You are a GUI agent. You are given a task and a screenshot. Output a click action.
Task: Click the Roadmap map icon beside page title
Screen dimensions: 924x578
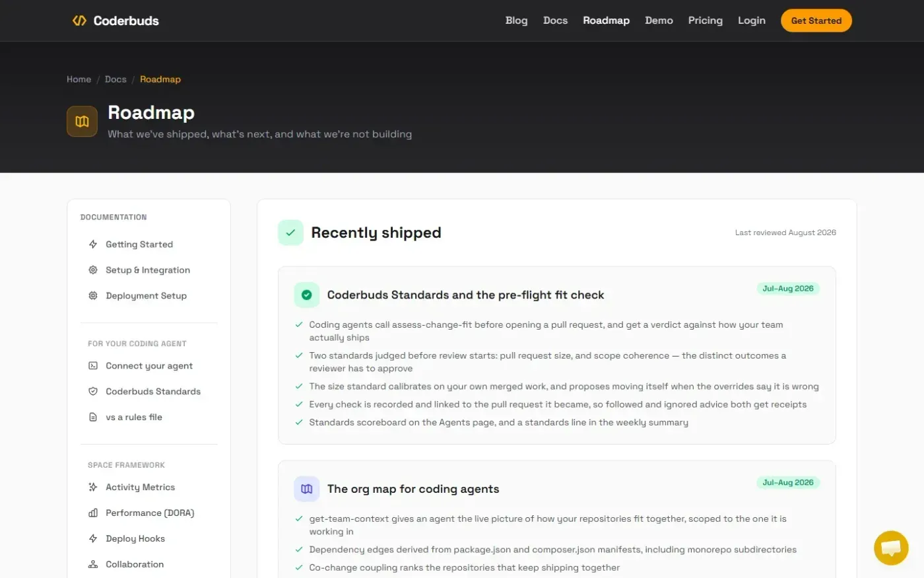(82, 122)
